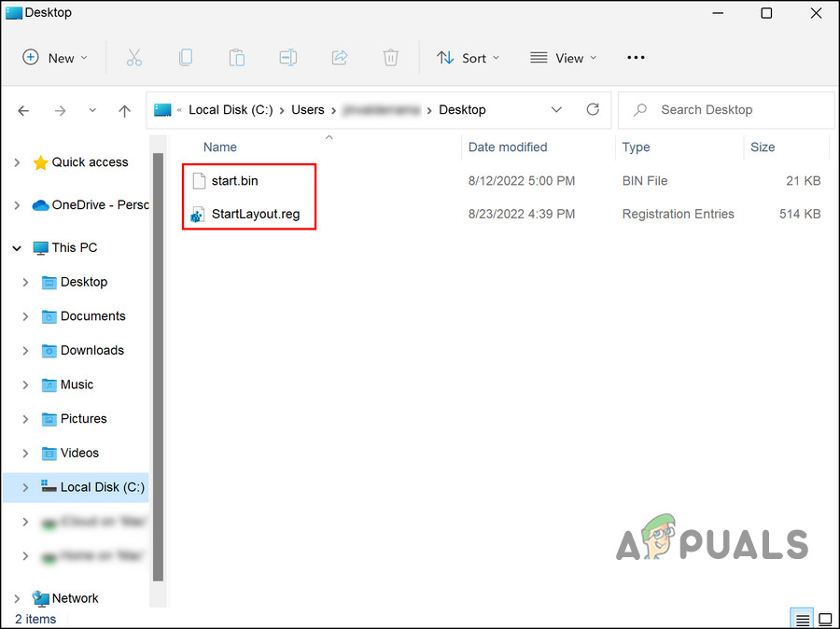Open Documents in the sidebar
Image resolution: width=840 pixels, height=629 pixels.
[x=92, y=316]
